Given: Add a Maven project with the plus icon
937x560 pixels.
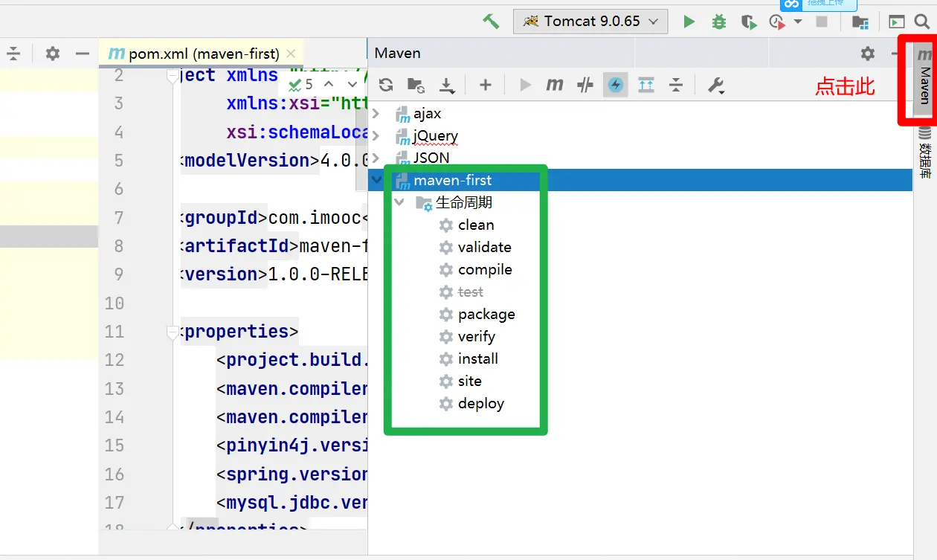Looking at the screenshot, I should [x=486, y=85].
